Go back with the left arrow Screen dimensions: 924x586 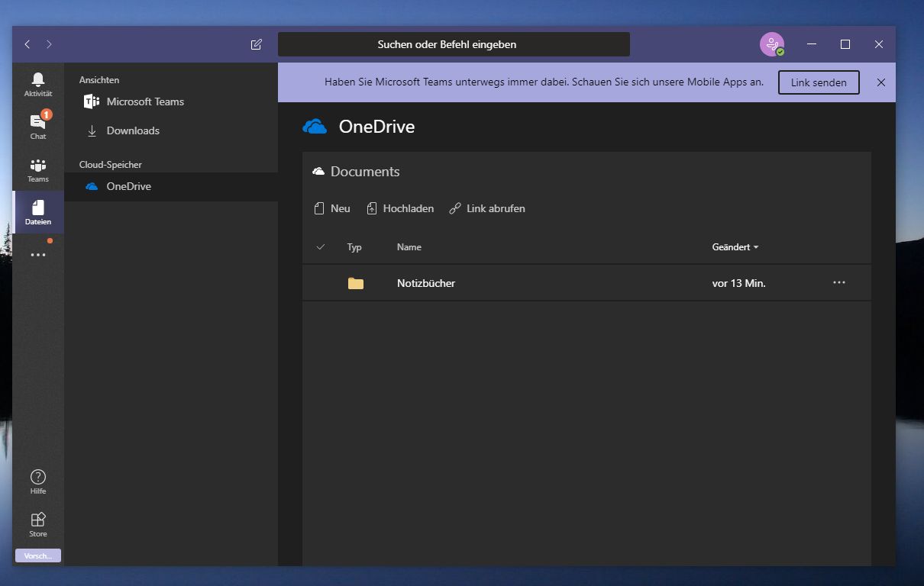(27, 44)
